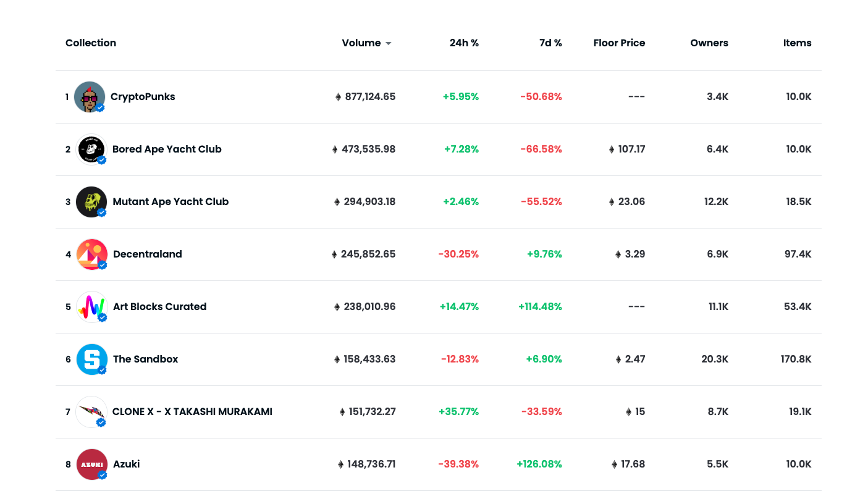Open the Azuki collection link
Image resolution: width=868 pixels, height=499 pixels.
[x=127, y=464]
